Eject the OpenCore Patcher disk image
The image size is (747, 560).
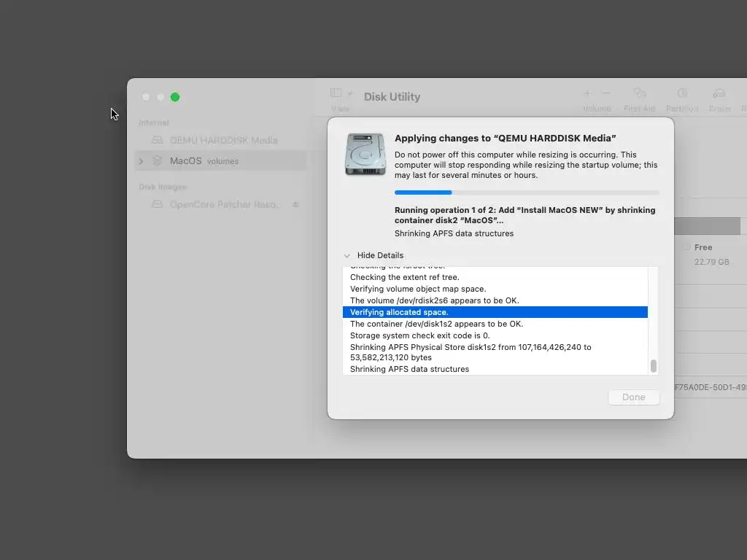(295, 204)
